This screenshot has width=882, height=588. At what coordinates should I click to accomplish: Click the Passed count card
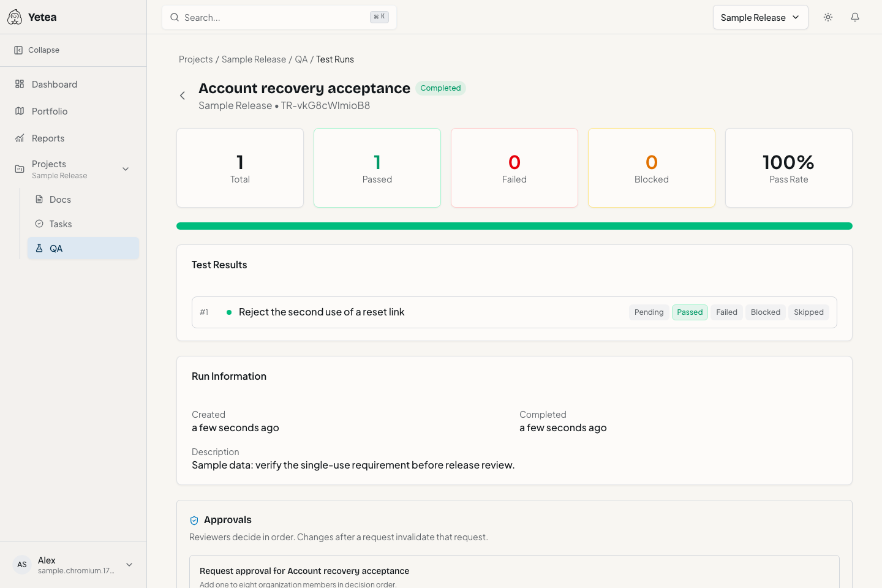377,168
